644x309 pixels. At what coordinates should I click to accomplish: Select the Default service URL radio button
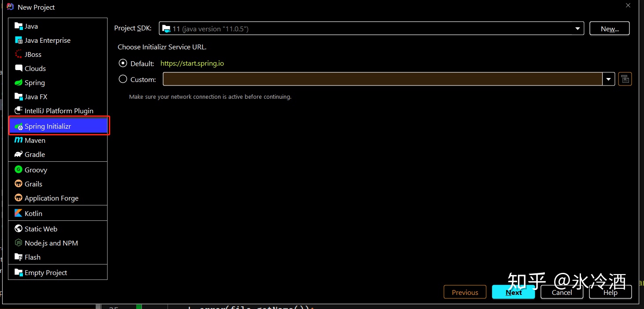(123, 63)
